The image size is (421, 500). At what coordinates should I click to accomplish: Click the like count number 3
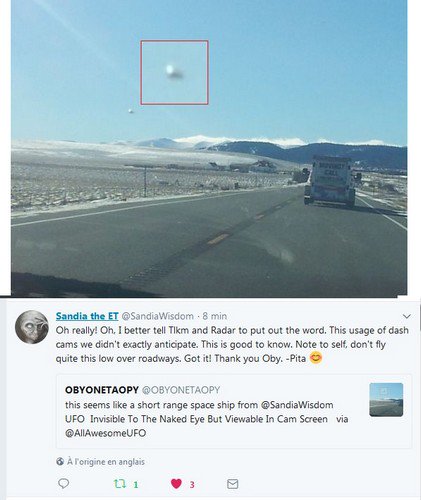coord(192,485)
